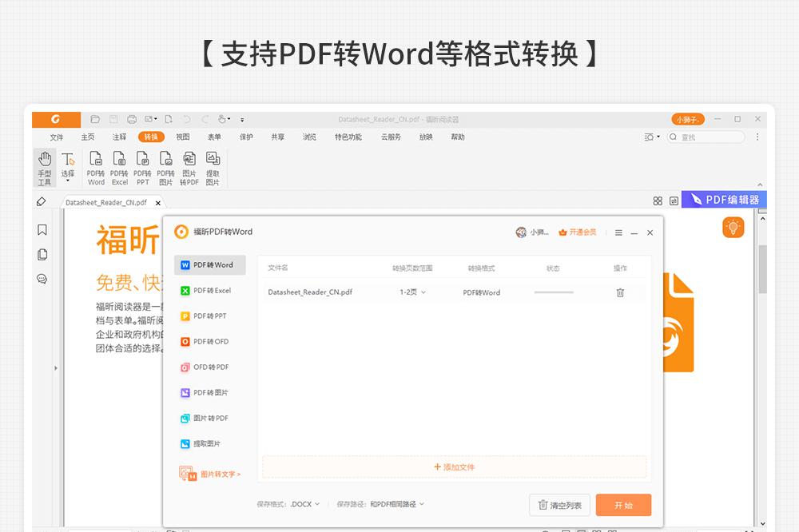Delete Datasheet_Reader_CN.pdf with trash icon

620,292
